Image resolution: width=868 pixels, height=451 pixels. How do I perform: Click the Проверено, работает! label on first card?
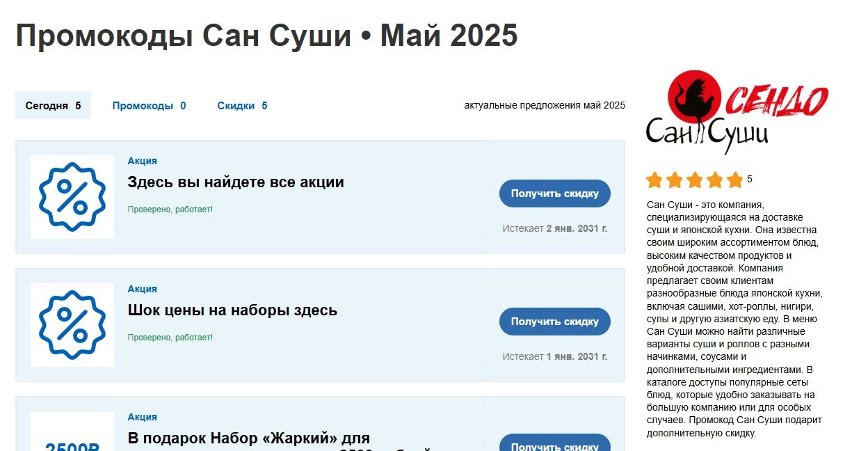pyautogui.click(x=170, y=208)
